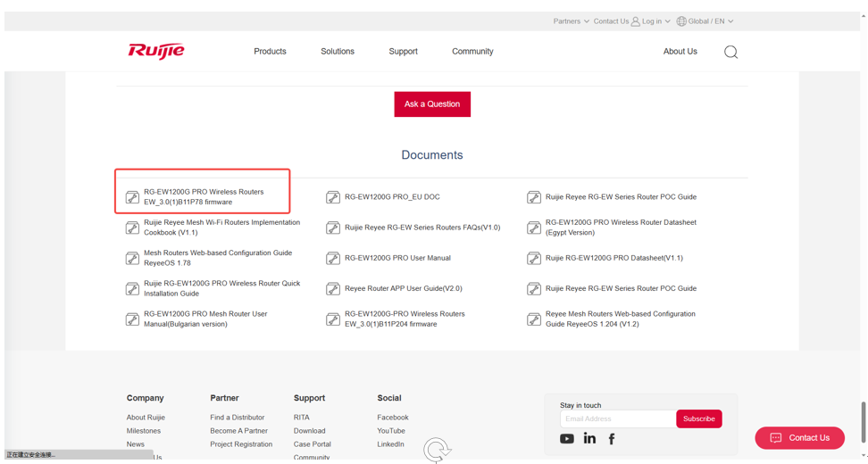Open the Egypt Version Datasheet link
The height and width of the screenshot is (464, 868).
pyautogui.click(x=621, y=228)
